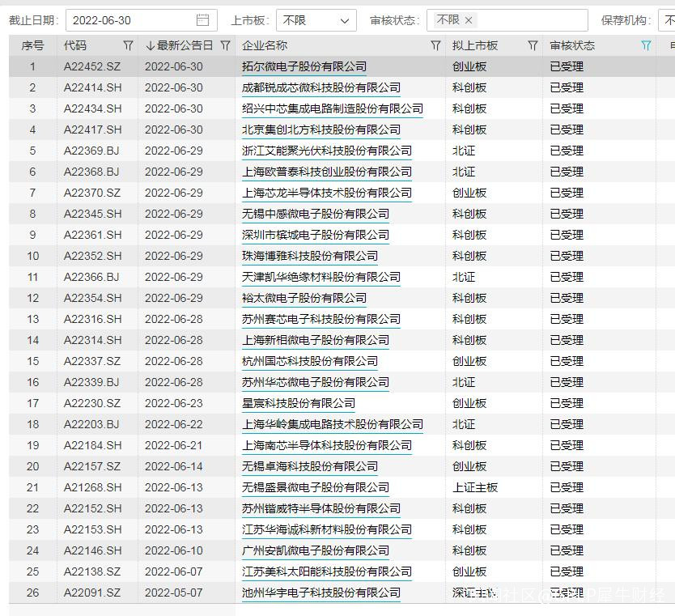This screenshot has width=675, height=616.
Task: Open the calendar picker in the 截止日期 field
Action: click(202, 20)
